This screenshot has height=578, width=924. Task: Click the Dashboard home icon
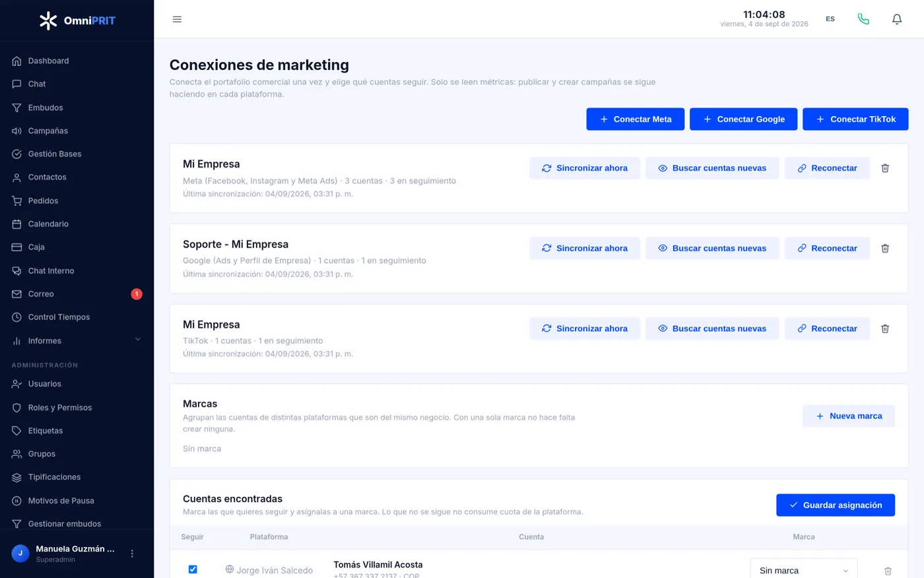point(16,61)
